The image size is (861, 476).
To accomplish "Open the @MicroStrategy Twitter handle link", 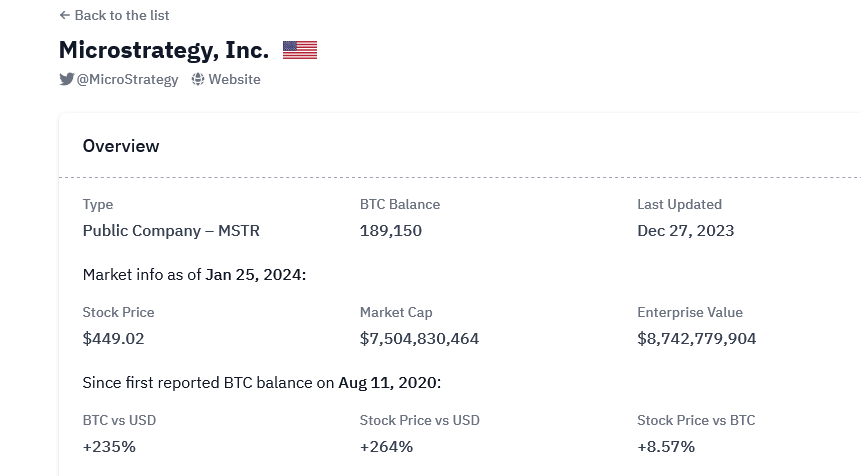I will 127,79.
